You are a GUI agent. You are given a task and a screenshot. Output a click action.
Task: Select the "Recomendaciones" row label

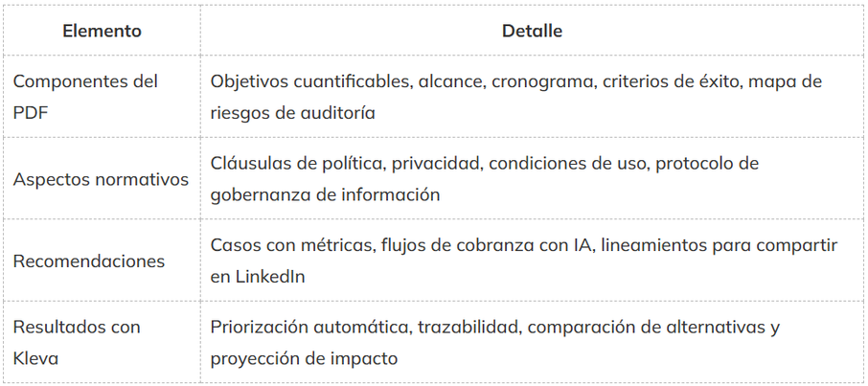(x=89, y=261)
